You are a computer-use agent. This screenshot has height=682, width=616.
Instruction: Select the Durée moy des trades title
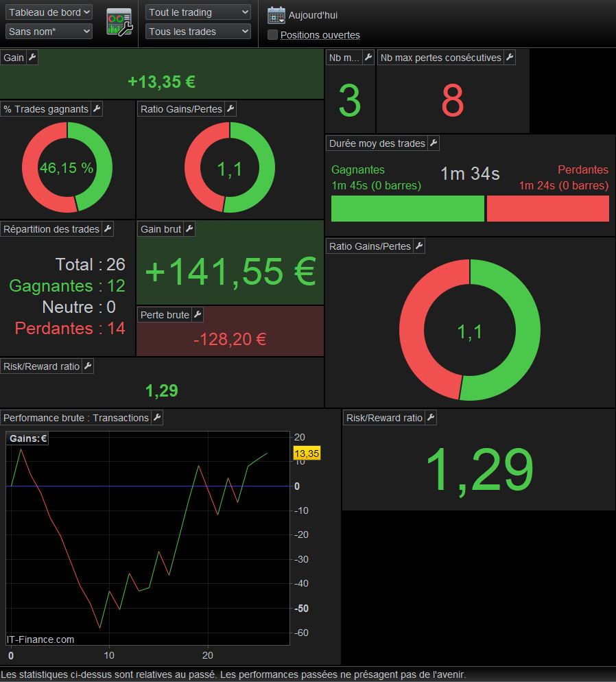pyautogui.click(x=377, y=143)
